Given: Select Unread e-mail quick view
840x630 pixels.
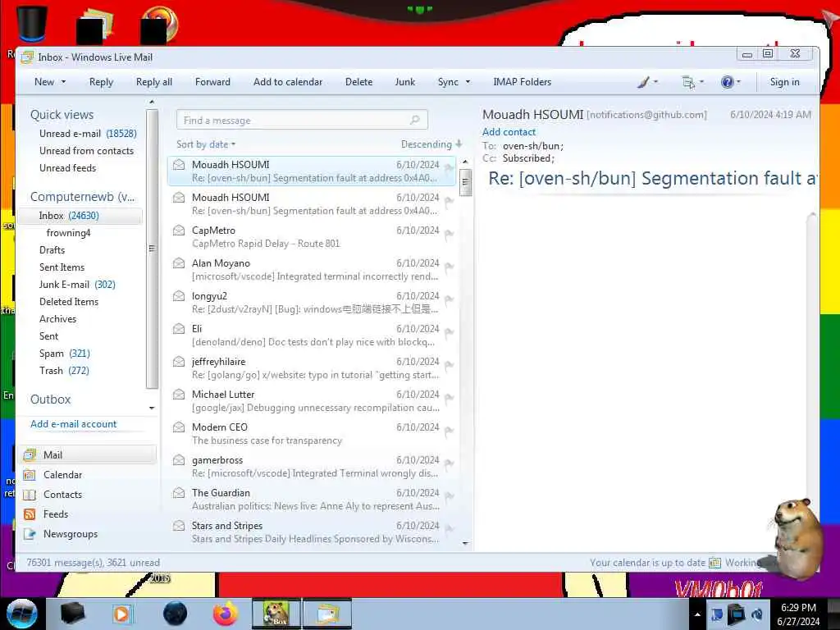Looking at the screenshot, I should [x=88, y=134].
